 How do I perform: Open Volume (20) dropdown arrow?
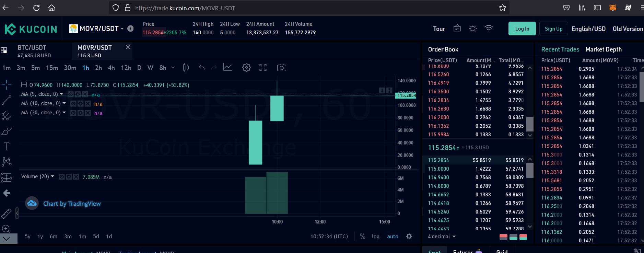(x=52, y=176)
